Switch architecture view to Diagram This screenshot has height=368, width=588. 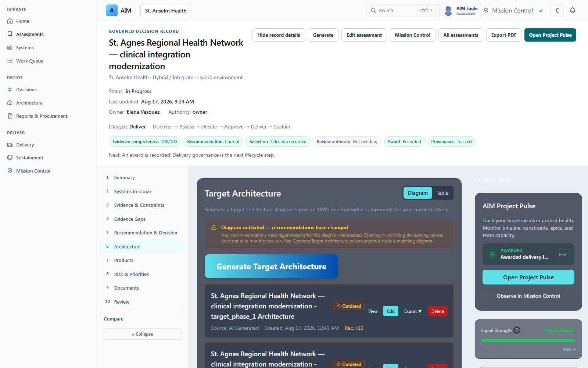pos(418,193)
